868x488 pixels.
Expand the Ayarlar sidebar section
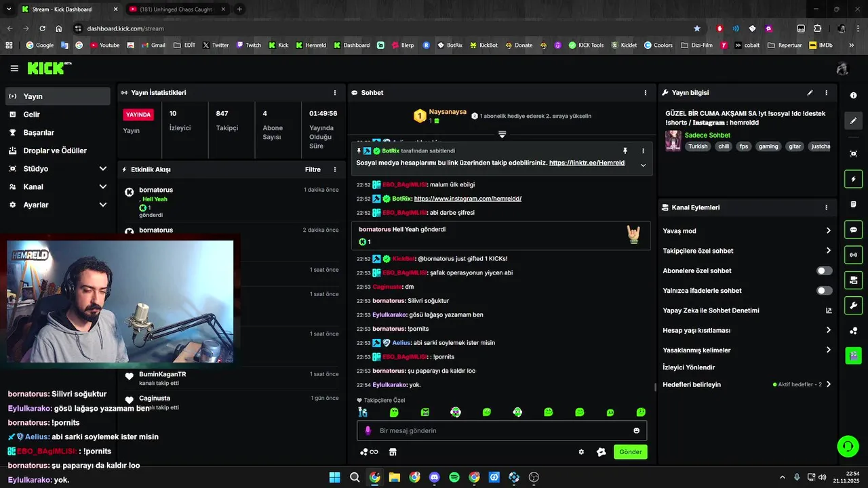[102, 205]
